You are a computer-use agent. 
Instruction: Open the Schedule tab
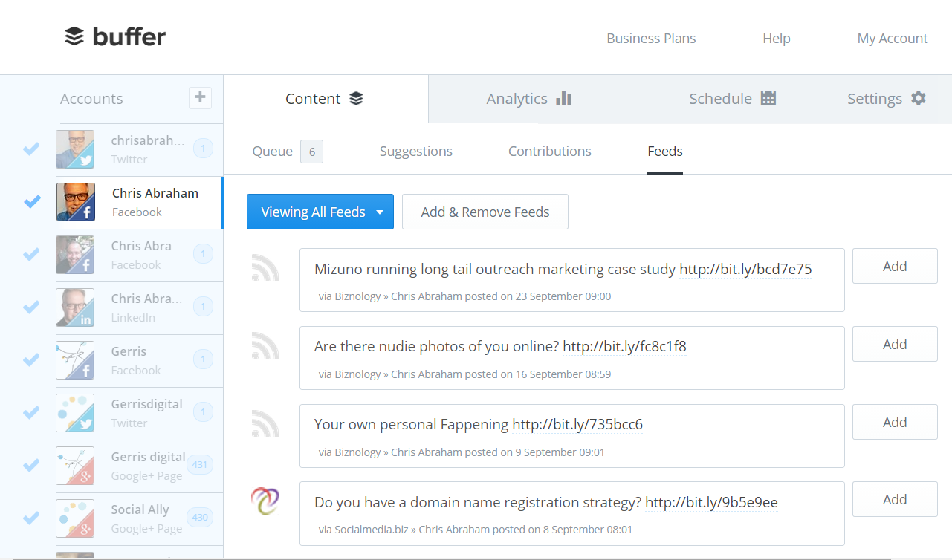[732, 99]
